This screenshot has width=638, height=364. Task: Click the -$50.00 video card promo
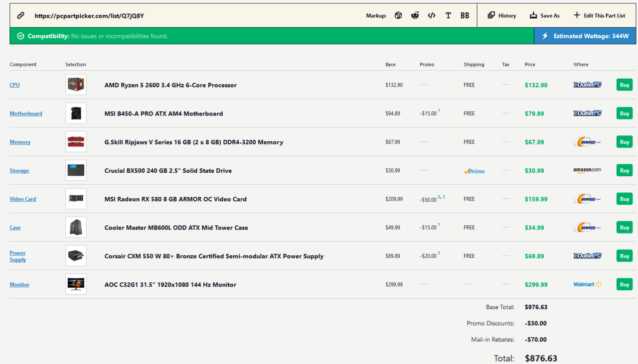pos(428,199)
